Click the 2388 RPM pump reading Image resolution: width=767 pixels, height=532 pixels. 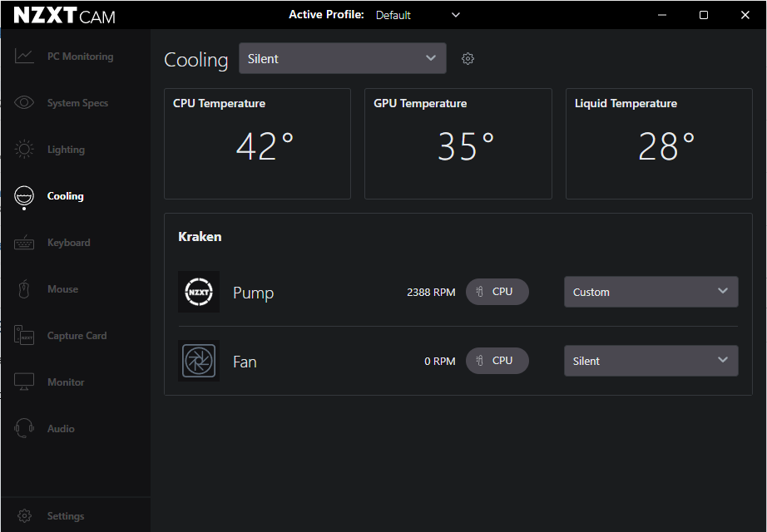pyautogui.click(x=431, y=292)
